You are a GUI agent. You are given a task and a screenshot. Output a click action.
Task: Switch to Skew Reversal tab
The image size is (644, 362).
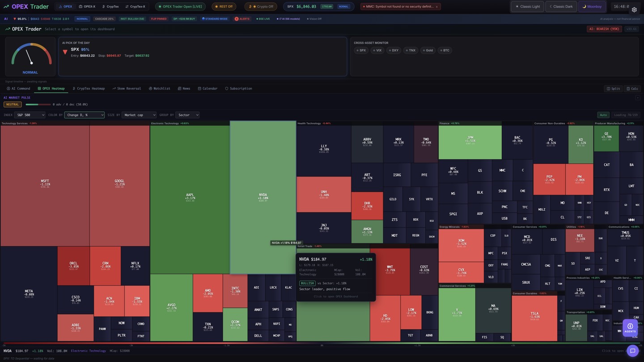point(127,88)
